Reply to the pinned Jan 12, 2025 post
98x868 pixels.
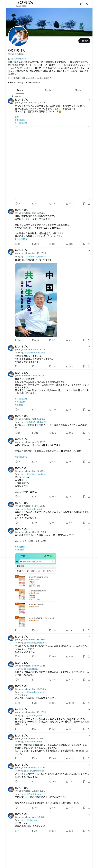(16, 204)
